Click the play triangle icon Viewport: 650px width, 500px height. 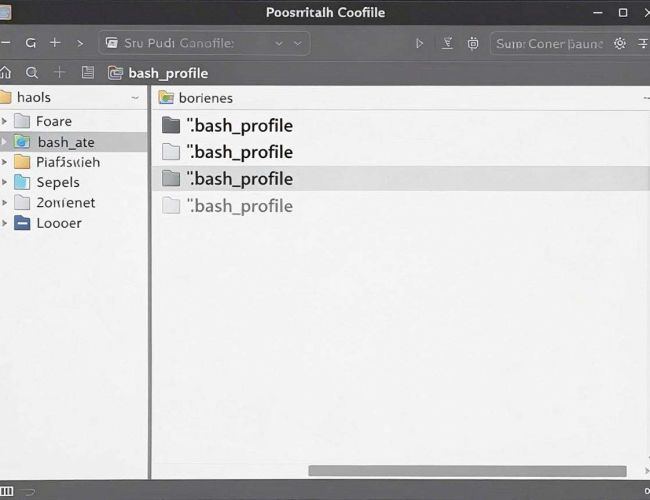[420, 44]
